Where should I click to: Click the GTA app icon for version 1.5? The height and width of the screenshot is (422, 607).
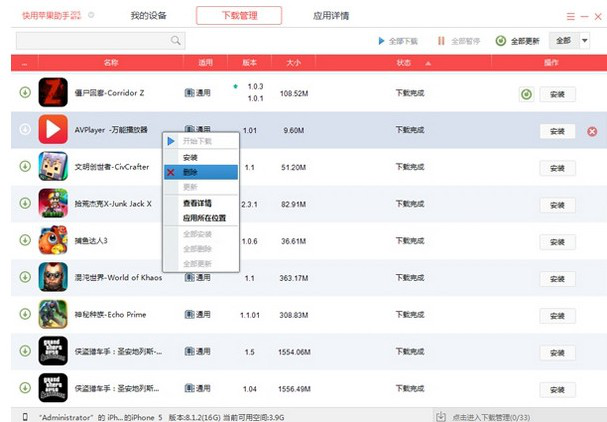[53, 351]
